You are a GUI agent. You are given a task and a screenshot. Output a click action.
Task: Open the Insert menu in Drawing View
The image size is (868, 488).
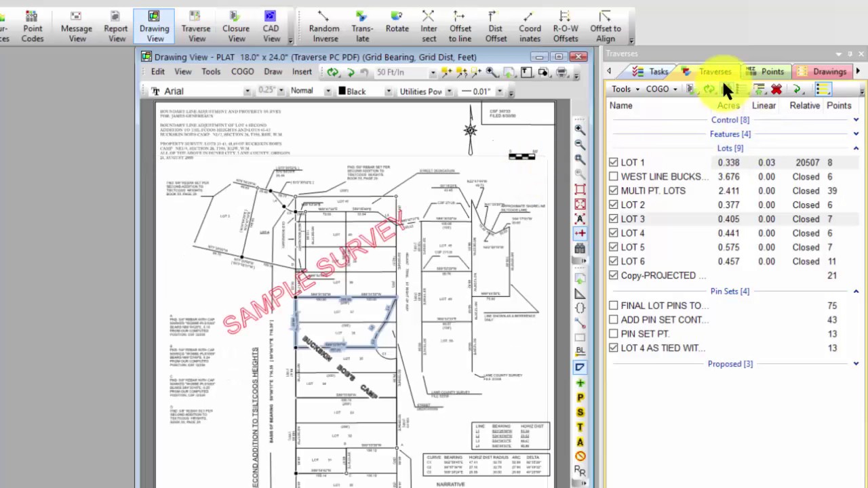(302, 72)
